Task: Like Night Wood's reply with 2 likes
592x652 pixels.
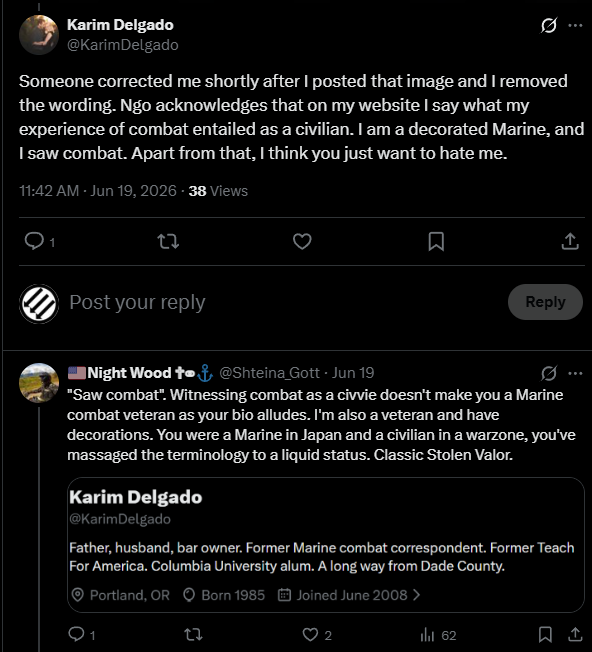Action: 317,635
